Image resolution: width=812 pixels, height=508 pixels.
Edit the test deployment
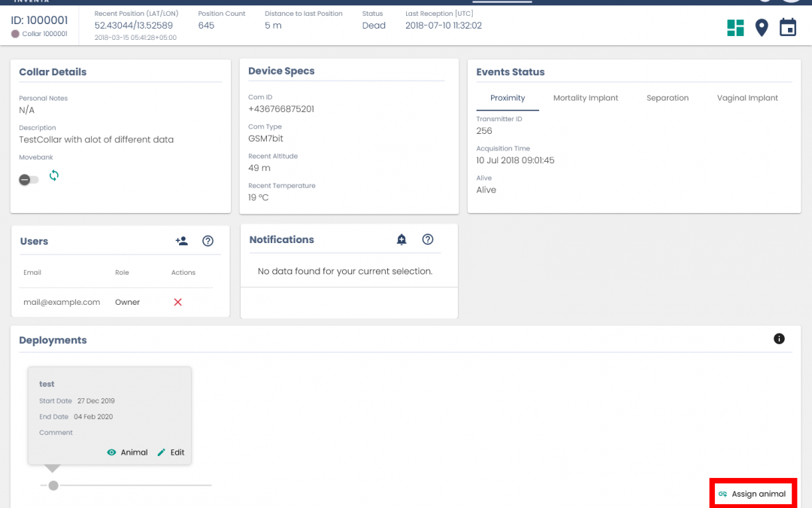tap(171, 452)
